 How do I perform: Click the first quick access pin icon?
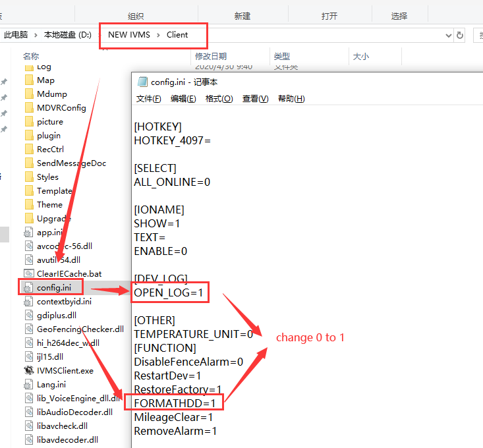click(x=4, y=82)
